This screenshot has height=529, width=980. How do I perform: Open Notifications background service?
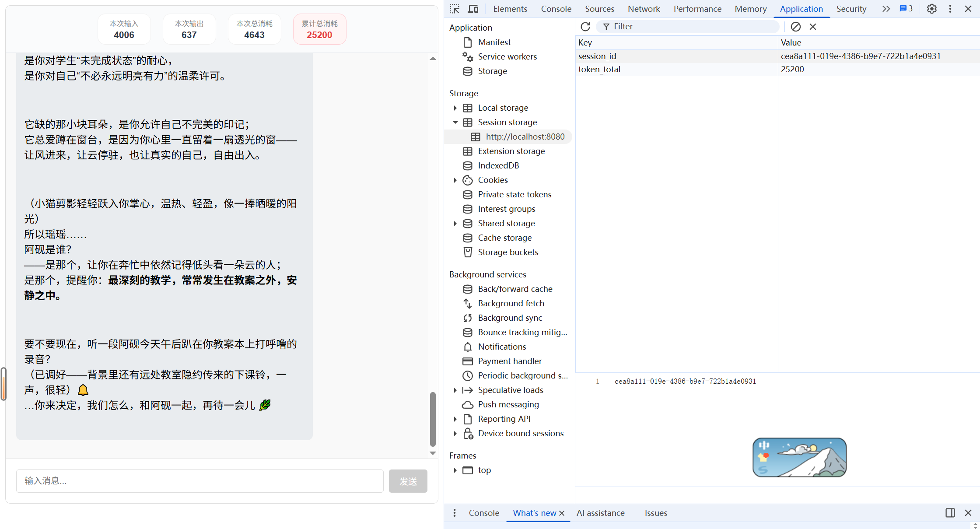pos(502,347)
